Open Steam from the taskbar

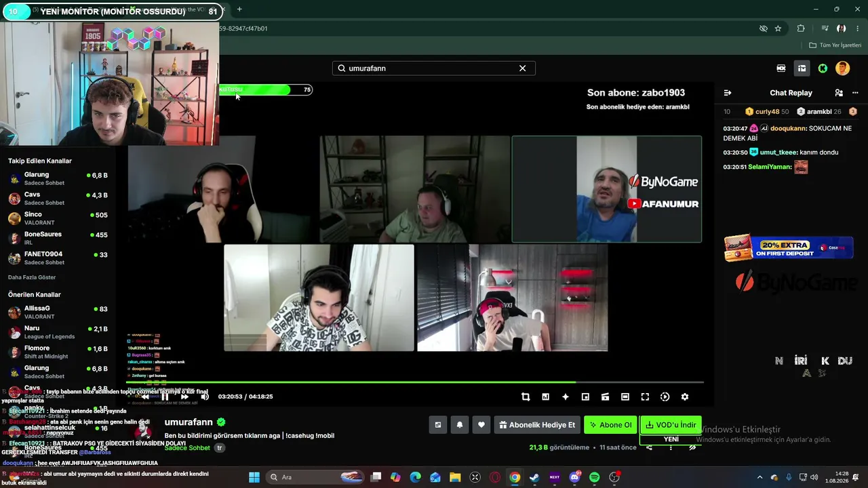tap(534, 478)
